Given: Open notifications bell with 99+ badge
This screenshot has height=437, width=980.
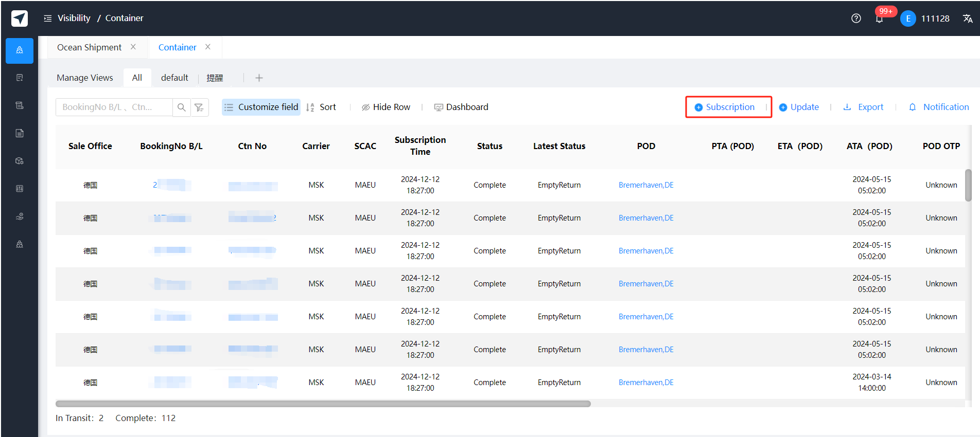Looking at the screenshot, I should click(880, 19).
